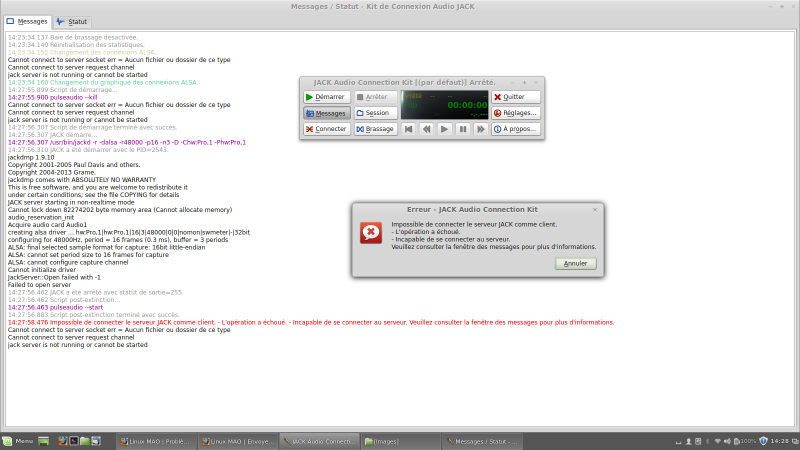
Task: Click the update manager shield icon
Action: click(763, 441)
